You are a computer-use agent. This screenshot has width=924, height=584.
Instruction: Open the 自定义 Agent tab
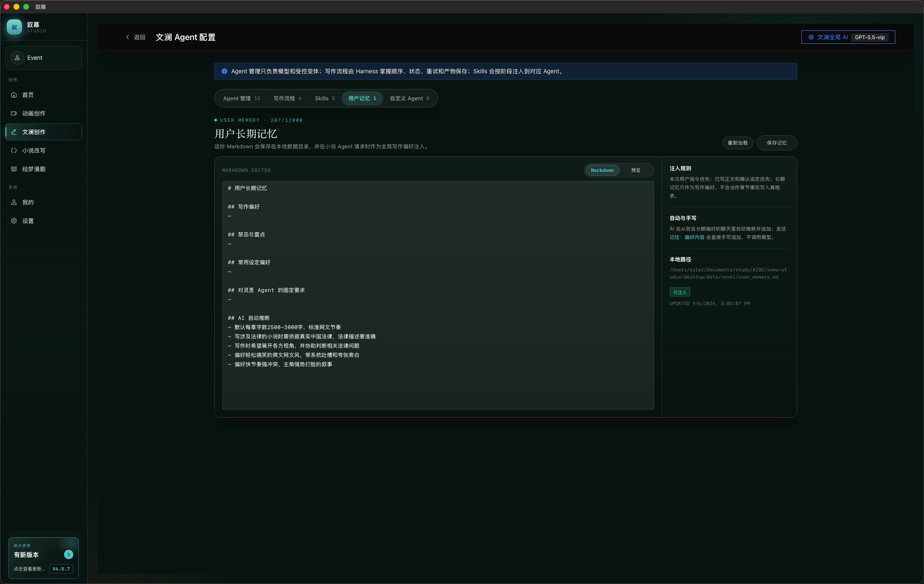410,98
